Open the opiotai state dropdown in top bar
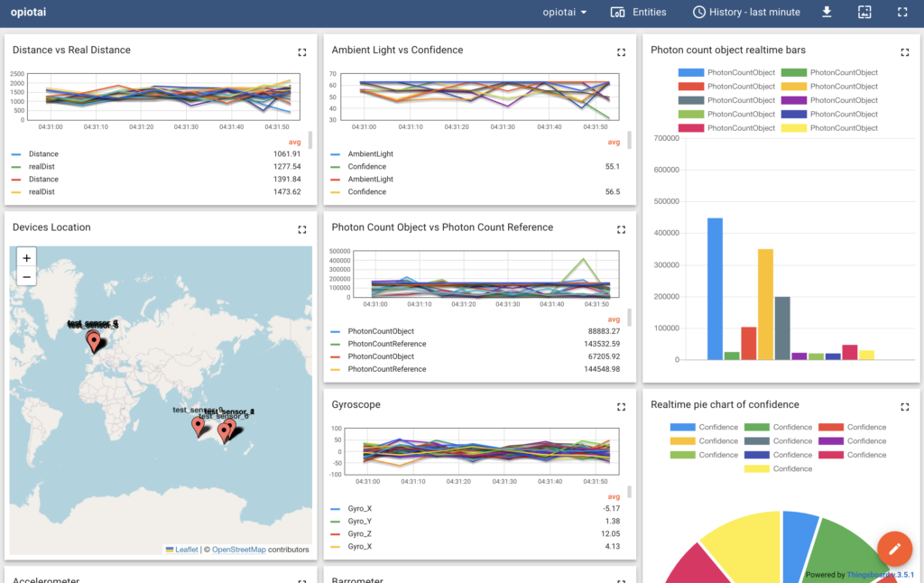924x583 pixels. click(x=565, y=12)
